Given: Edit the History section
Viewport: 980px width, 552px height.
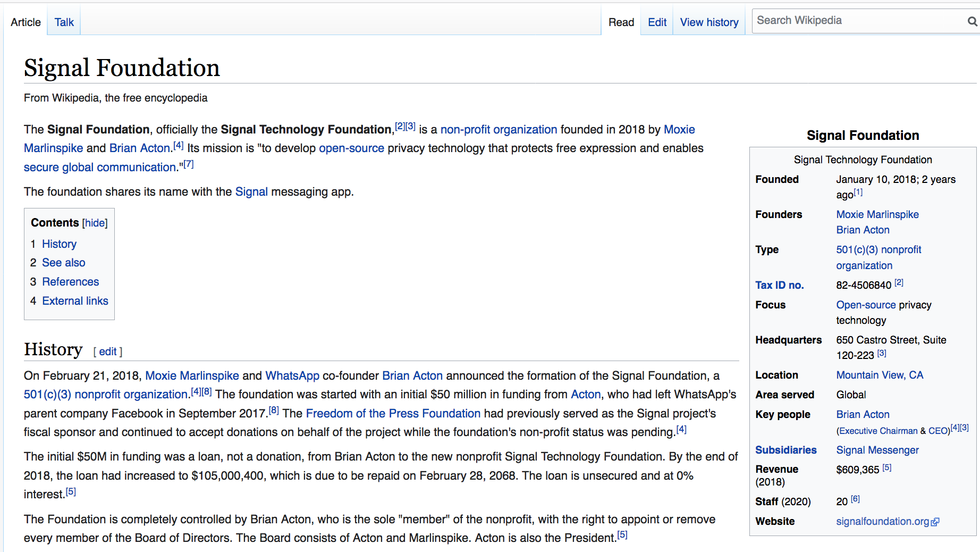Looking at the screenshot, I should pos(108,352).
